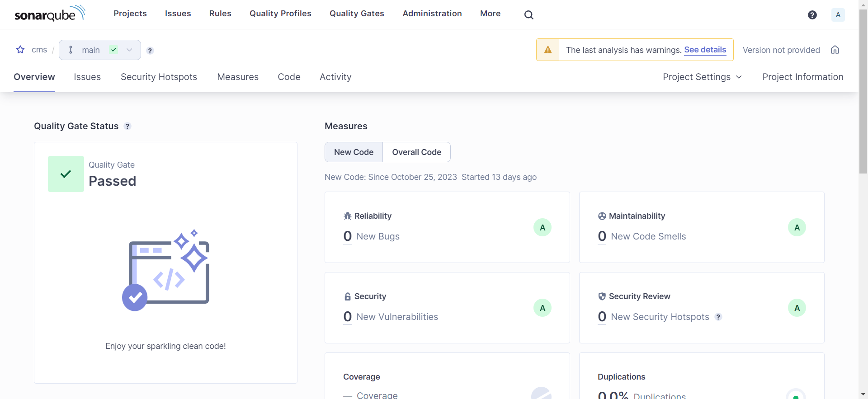Open the More menu in top navigation
This screenshot has width=868, height=399.
click(x=490, y=14)
